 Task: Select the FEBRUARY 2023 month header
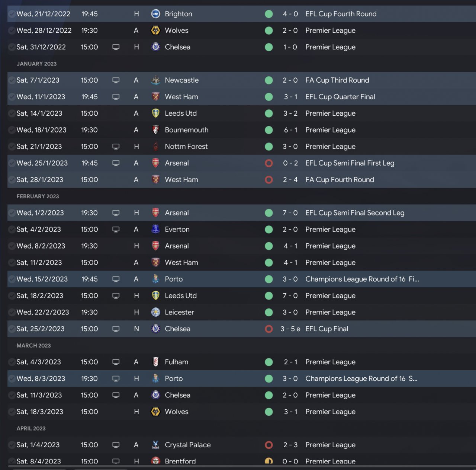[x=38, y=196]
